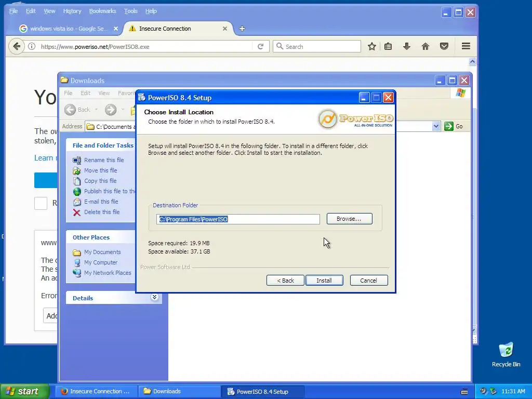This screenshot has width=532, height=399.
Task: Close the Insecure Connection tab
Action: pyautogui.click(x=224, y=29)
